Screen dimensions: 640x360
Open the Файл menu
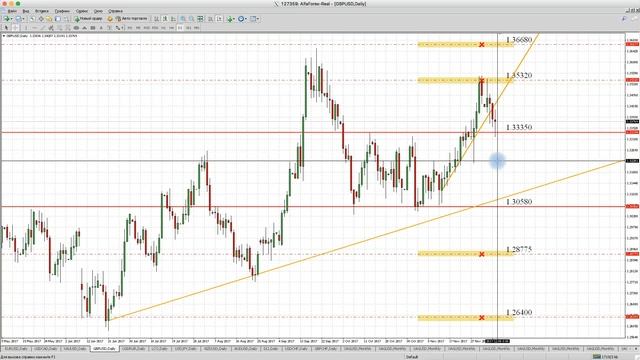[12, 11]
